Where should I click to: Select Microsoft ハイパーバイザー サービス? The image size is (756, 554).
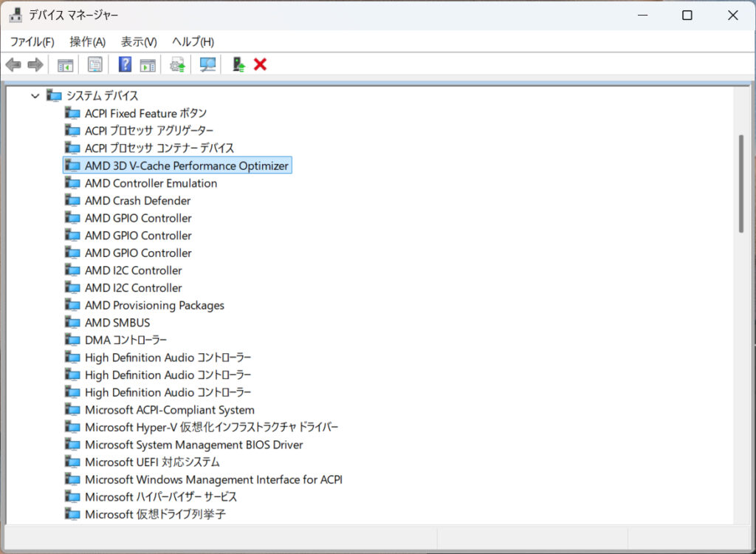(x=161, y=497)
